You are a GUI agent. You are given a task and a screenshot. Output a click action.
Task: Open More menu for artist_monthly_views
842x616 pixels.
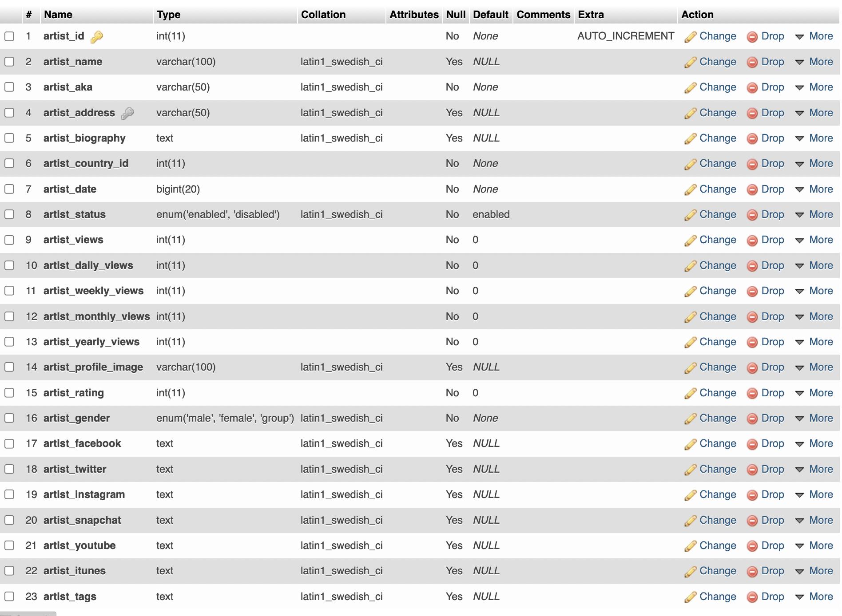click(x=814, y=316)
